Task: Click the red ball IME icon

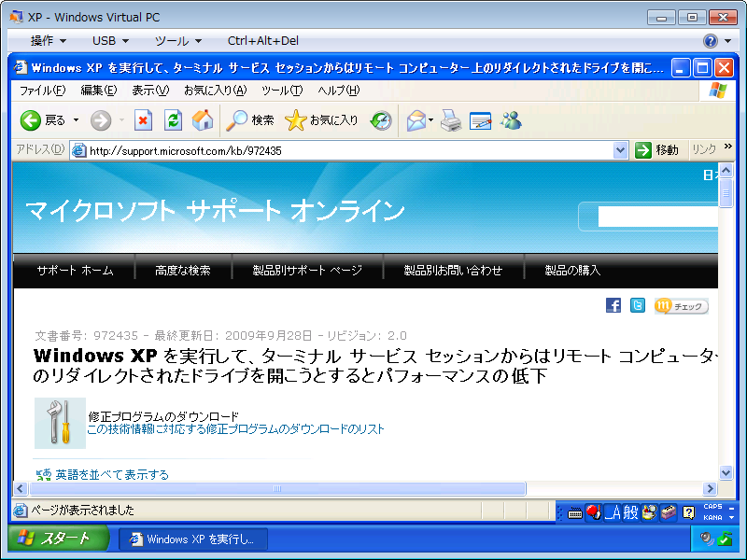Action: pos(593,512)
